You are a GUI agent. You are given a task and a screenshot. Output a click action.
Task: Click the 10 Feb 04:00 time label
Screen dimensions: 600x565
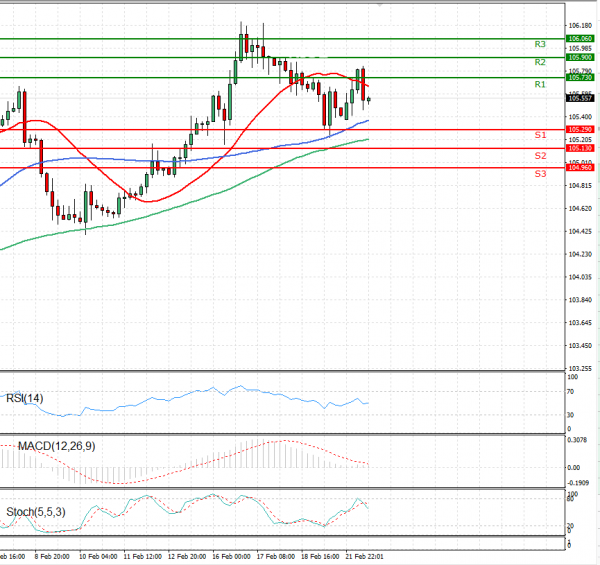coord(98,557)
